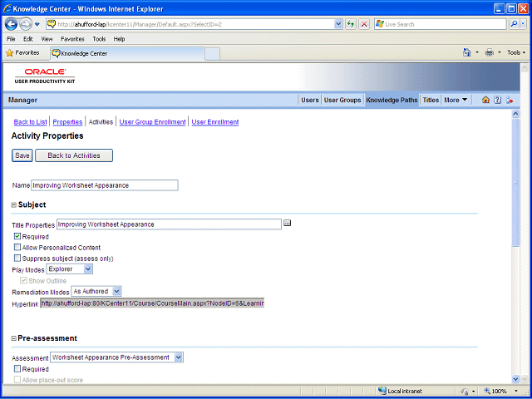Click the Refresh icon next to address bar
Image resolution: width=532 pixels, height=399 pixels.
pos(351,24)
